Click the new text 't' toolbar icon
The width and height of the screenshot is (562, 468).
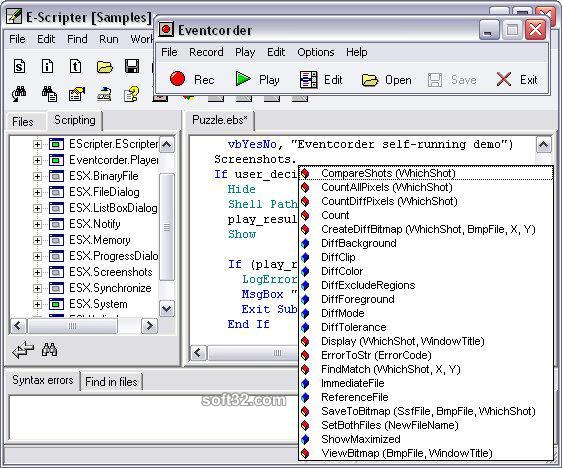click(75, 67)
